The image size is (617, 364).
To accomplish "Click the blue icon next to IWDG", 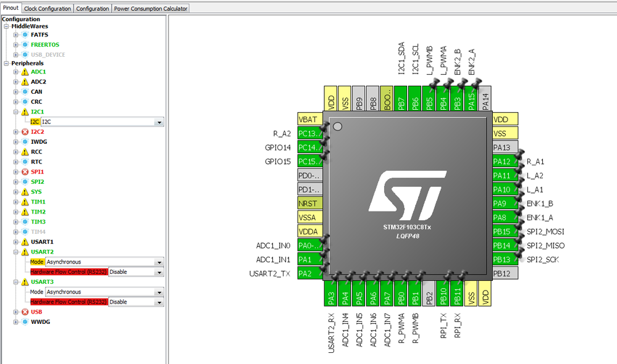I will (x=25, y=142).
